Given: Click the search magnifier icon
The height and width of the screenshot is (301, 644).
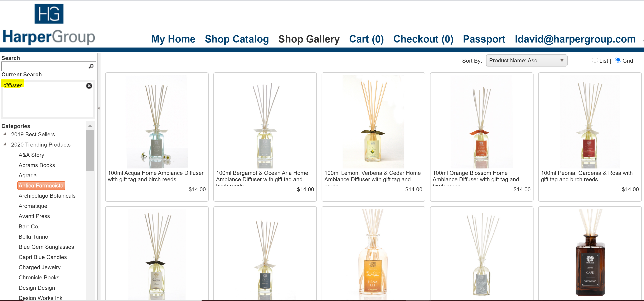Looking at the screenshot, I should (x=91, y=66).
